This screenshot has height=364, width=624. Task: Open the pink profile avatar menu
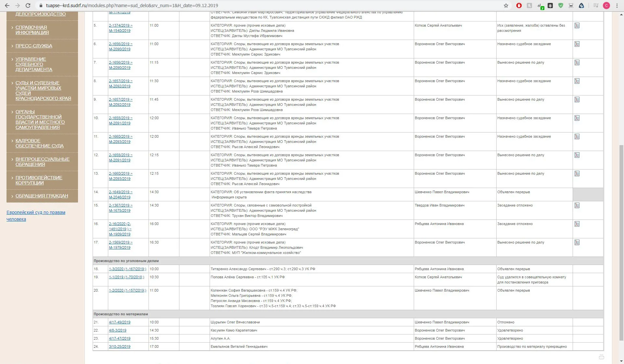tap(606, 6)
